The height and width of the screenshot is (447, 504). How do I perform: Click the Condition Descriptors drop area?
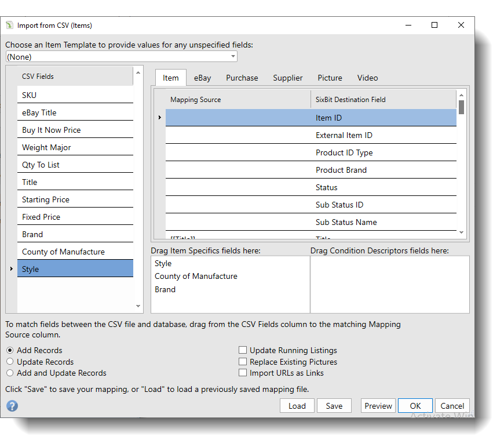pyautogui.click(x=389, y=284)
